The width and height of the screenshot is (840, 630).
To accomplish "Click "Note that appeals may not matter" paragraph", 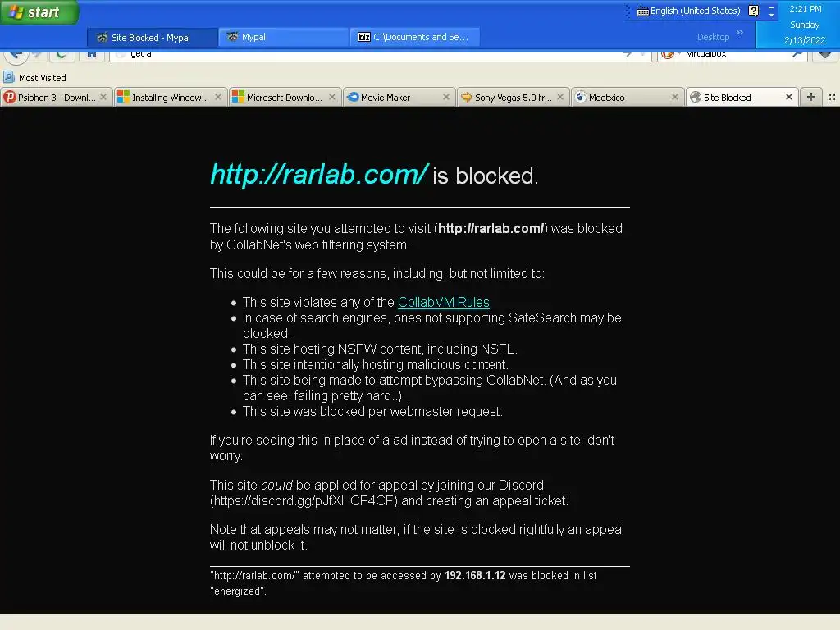I will pyautogui.click(x=417, y=537).
